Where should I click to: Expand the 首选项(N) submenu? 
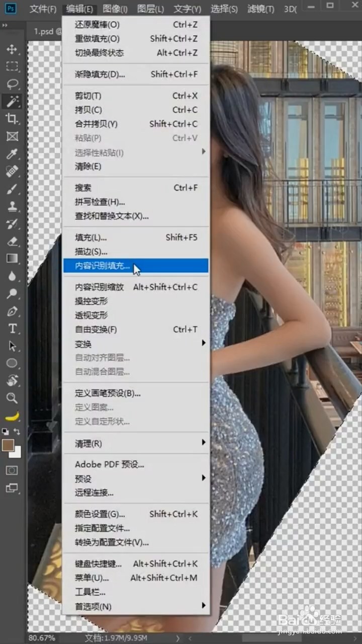[x=136, y=606]
